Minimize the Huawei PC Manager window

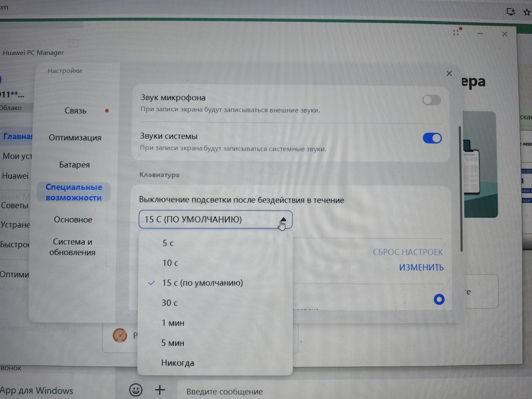click(480, 34)
